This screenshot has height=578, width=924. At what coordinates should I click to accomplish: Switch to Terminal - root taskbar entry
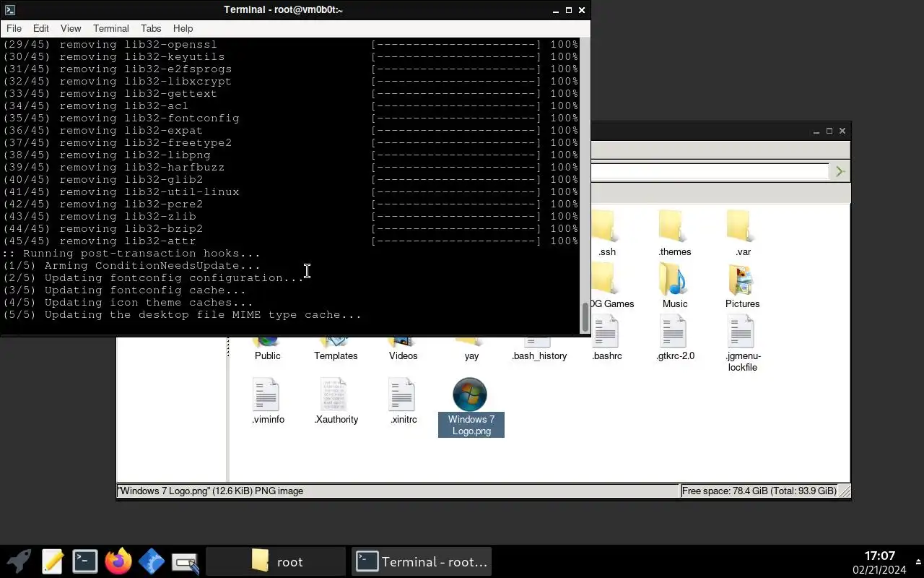422,561
